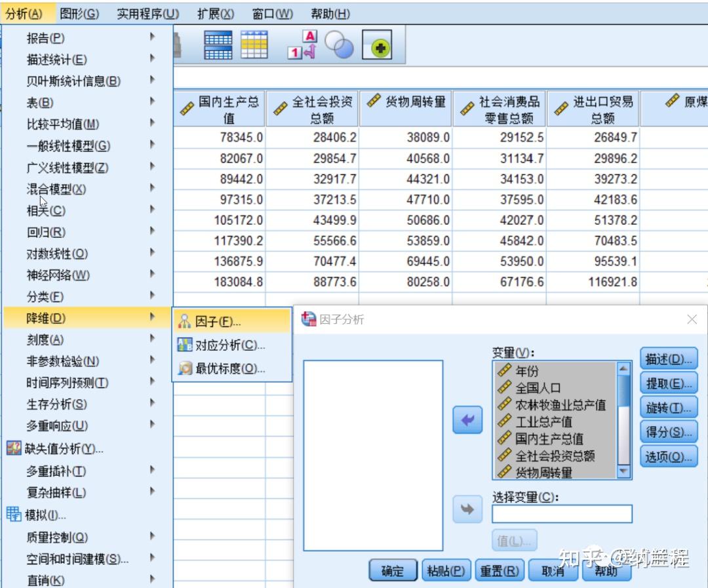Click the 缺失值分析(Y) menu entry
The image size is (708, 588).
[87, 448]
